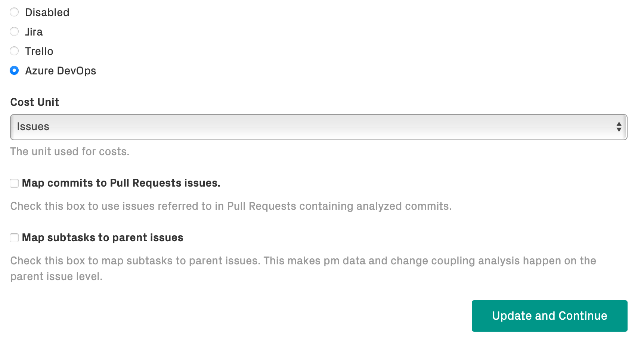Click the Disabled option label
This screenshot has width=644, height=347.
(47, 12)
